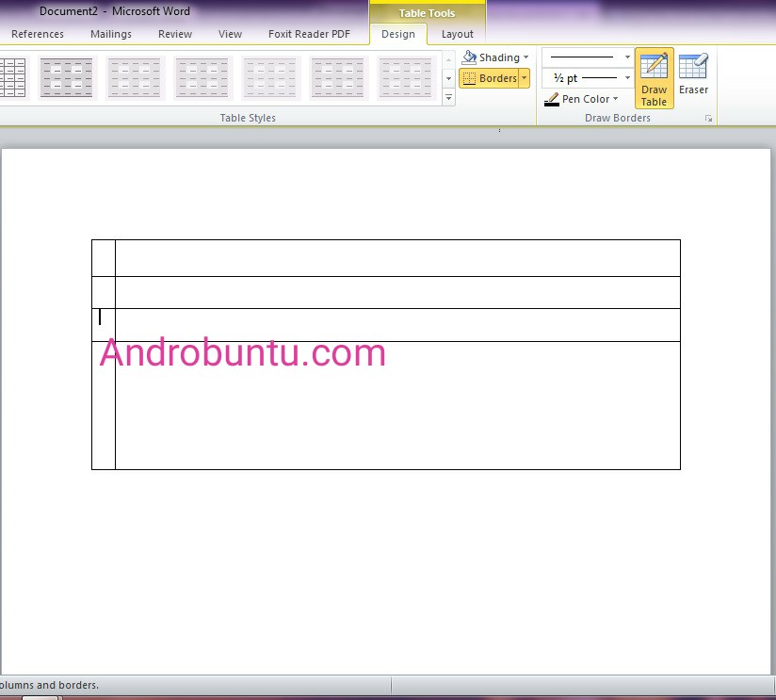Open the Draw Borders dialog launcher
776x700 pixels.
tap(709, 118)
